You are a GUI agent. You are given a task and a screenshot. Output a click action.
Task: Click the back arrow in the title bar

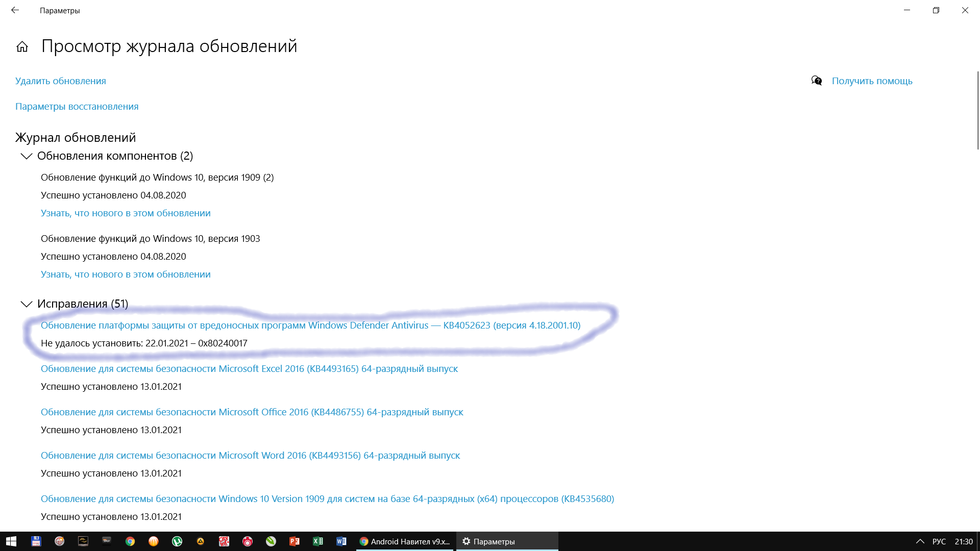tap(15, 10)
